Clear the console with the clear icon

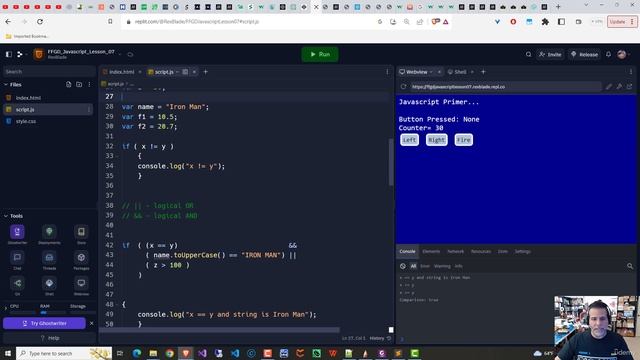click(403, 266)
